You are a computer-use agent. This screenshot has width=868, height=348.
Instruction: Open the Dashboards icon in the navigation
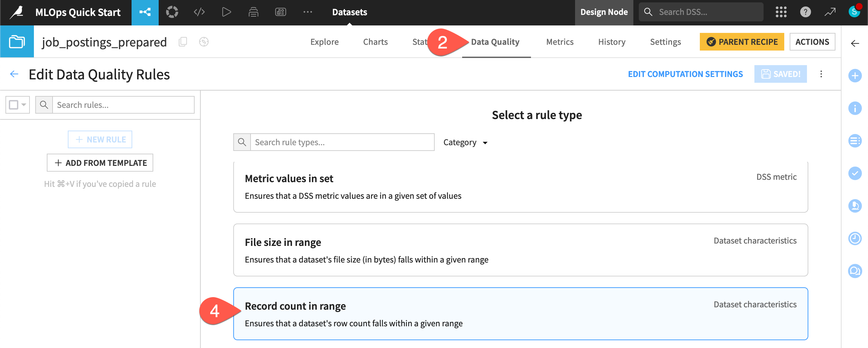point(280,12)
